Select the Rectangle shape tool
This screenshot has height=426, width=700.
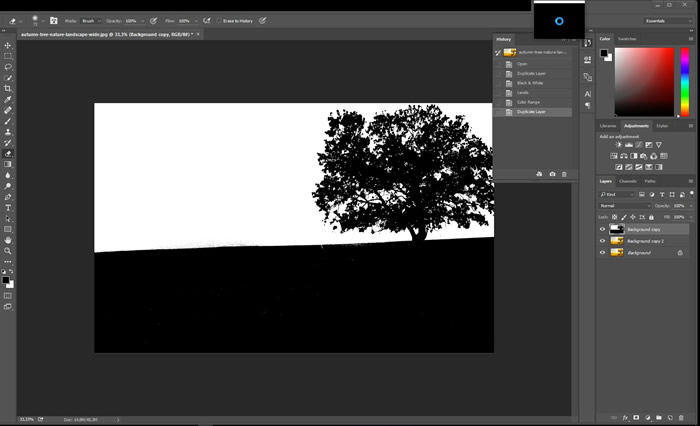tap(8, 230)
